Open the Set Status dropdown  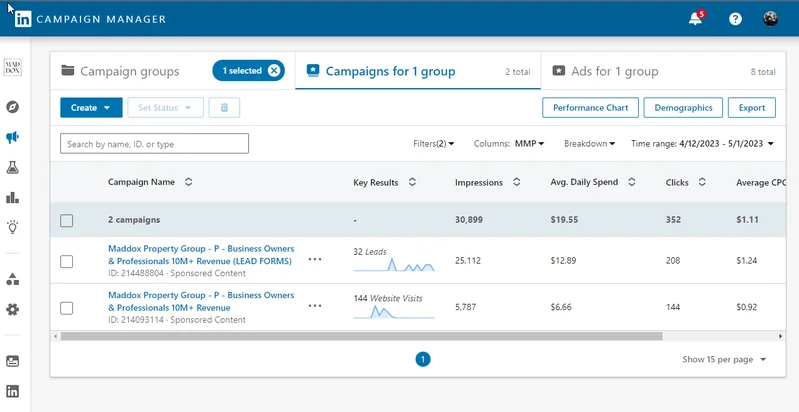coord(165,107)
